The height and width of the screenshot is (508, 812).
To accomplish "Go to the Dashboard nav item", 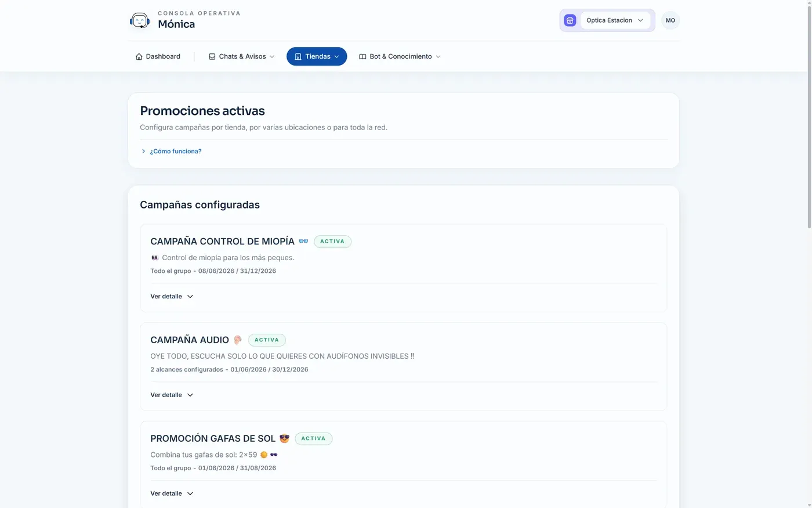I will (158, 56).
